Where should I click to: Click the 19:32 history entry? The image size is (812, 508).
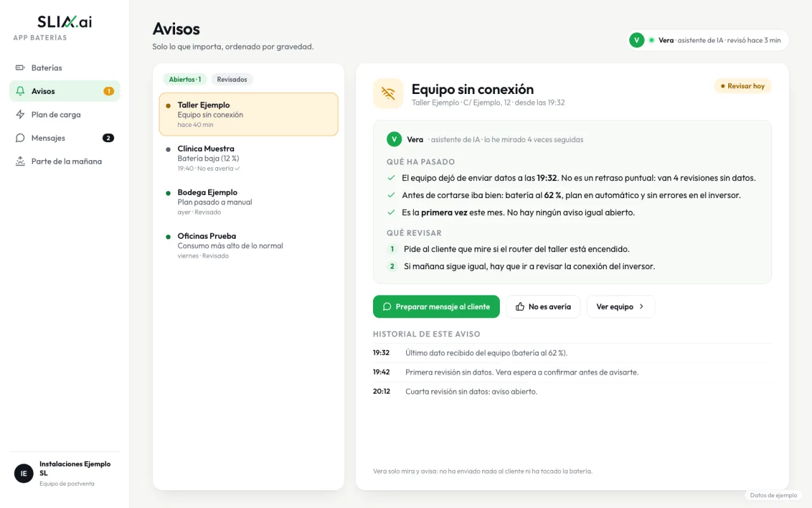[x=572, y=353]
